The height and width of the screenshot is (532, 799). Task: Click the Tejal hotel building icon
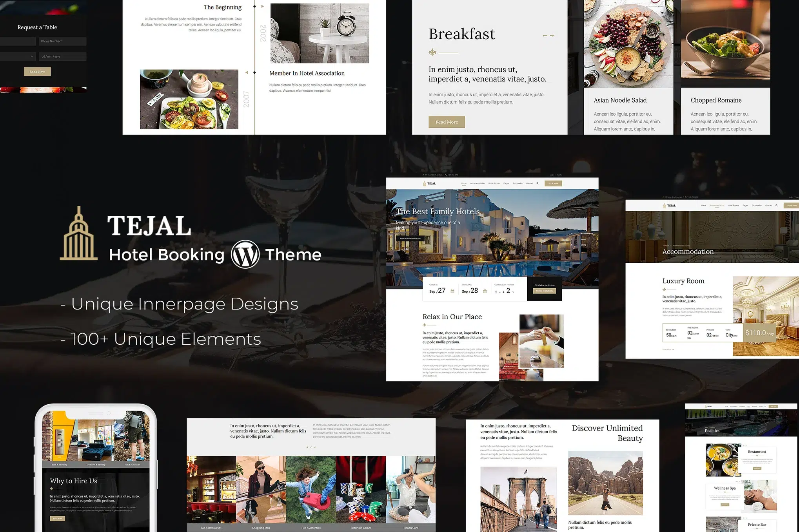78,237
